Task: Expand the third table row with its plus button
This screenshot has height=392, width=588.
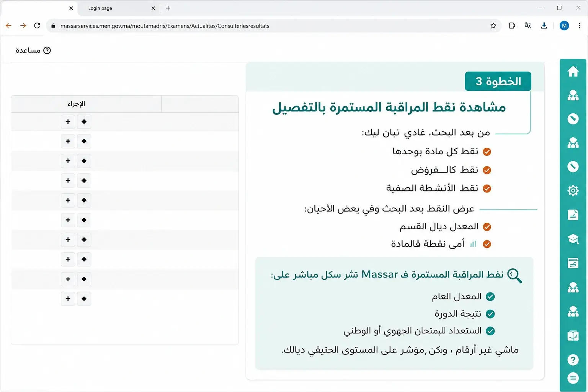Action: (68, 161)
